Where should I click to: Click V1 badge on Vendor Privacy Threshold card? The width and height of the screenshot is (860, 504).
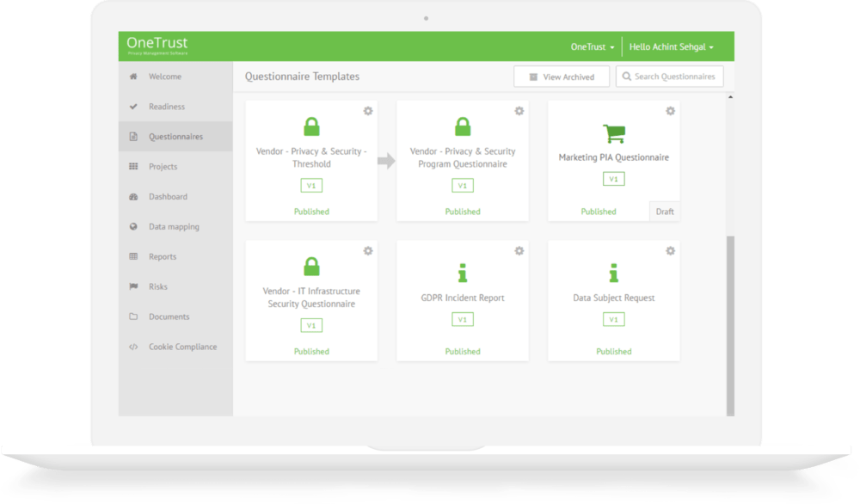click(311, 186)
